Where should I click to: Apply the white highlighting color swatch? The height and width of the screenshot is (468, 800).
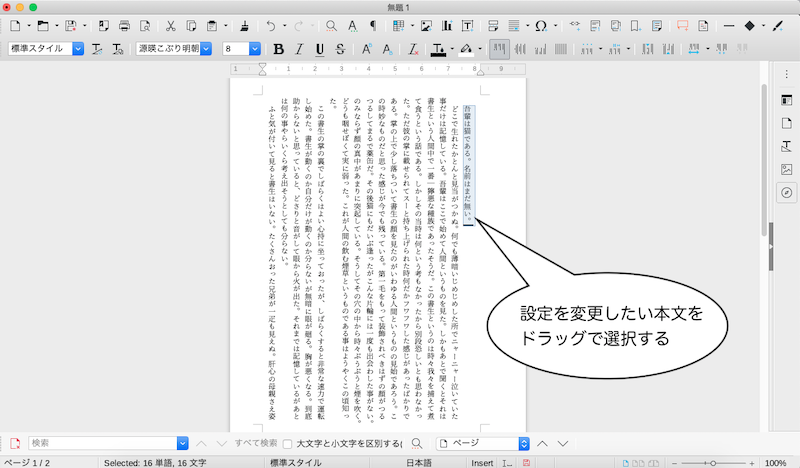coord(466,49)
